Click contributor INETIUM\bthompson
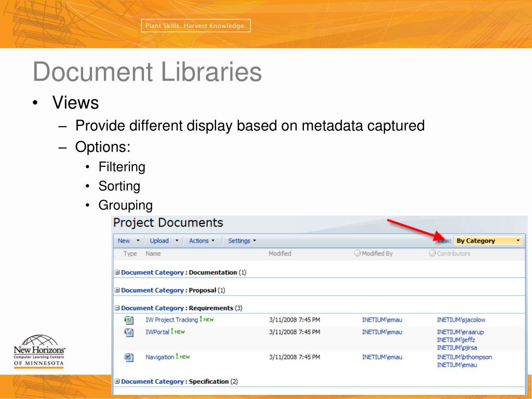Screen dimensions: 532x399 464,357
